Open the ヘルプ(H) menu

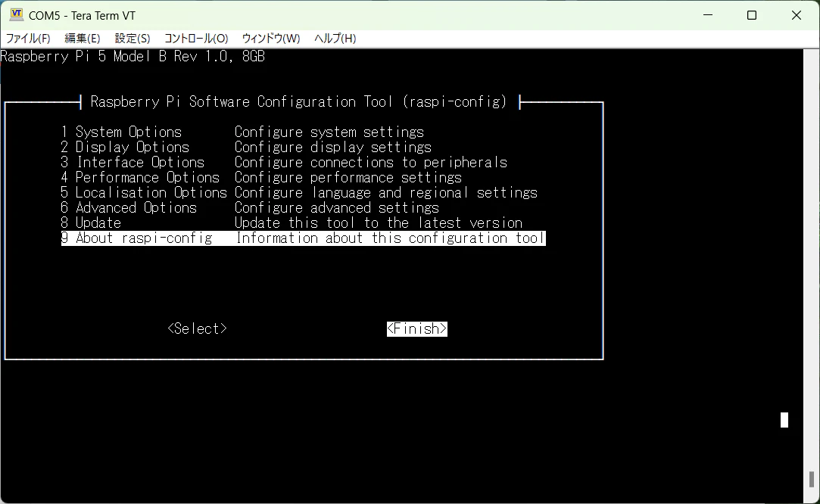[335, 38]
